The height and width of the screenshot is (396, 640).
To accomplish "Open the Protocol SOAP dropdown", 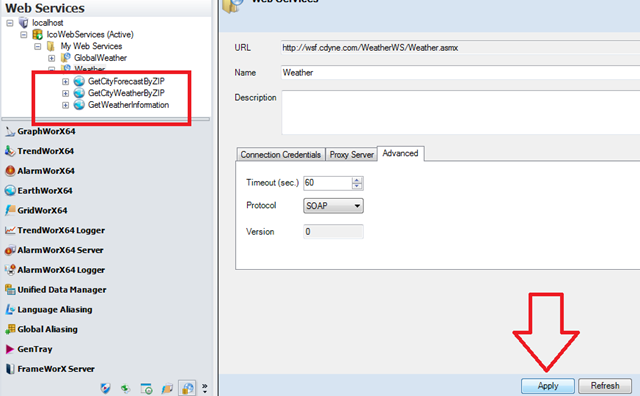I will 333,206.
